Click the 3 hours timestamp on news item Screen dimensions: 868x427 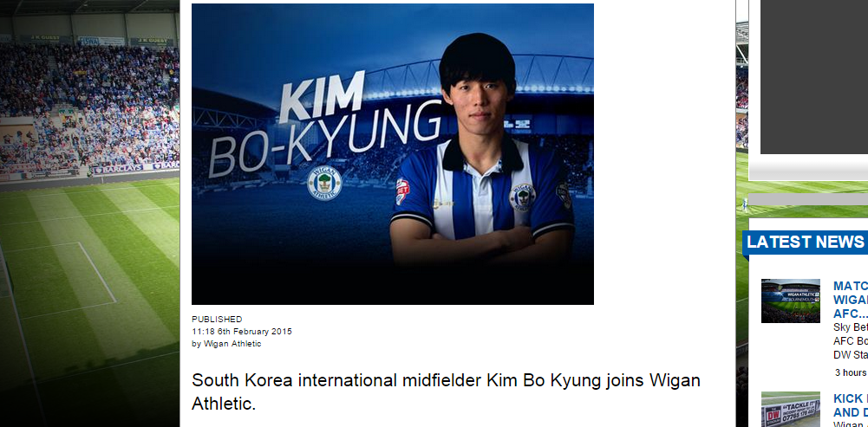point(851,372)
